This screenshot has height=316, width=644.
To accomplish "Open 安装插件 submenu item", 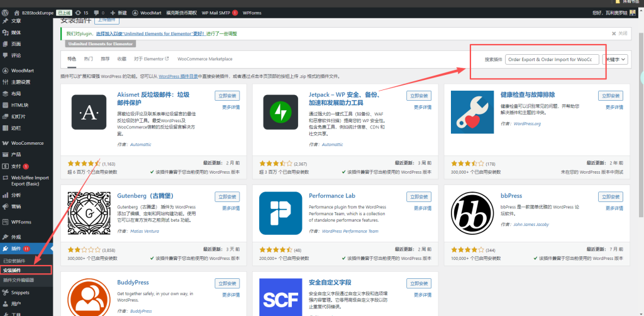I will tap(12, 271).
